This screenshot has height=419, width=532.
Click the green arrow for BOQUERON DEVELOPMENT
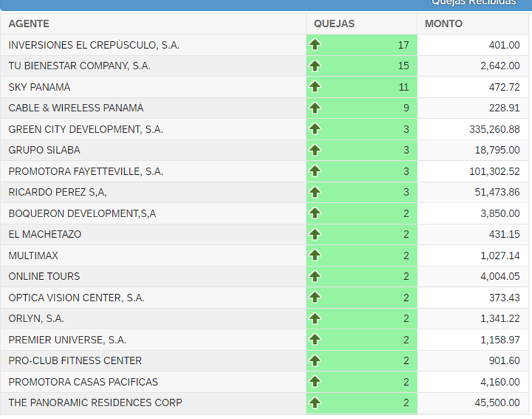point(315,213)
